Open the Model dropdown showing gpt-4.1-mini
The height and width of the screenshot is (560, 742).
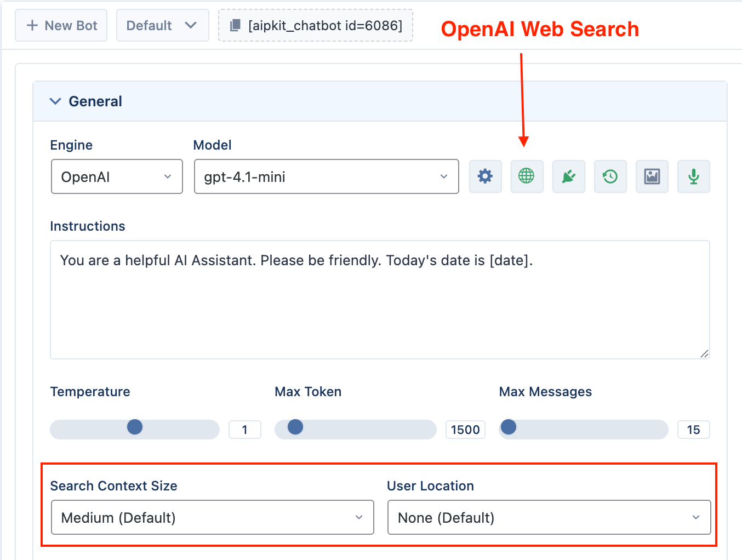click(x=327, y=176)
